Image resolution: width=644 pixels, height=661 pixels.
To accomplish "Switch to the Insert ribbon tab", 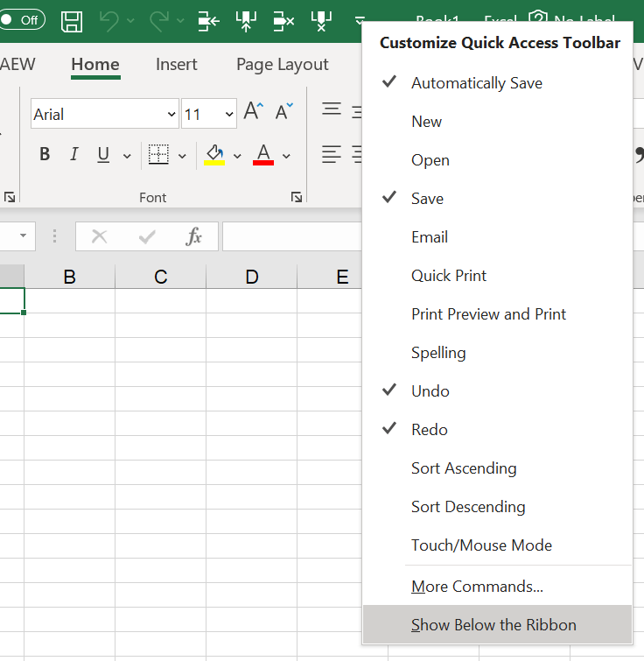I will pyautogui.click(x=176, y=65).
